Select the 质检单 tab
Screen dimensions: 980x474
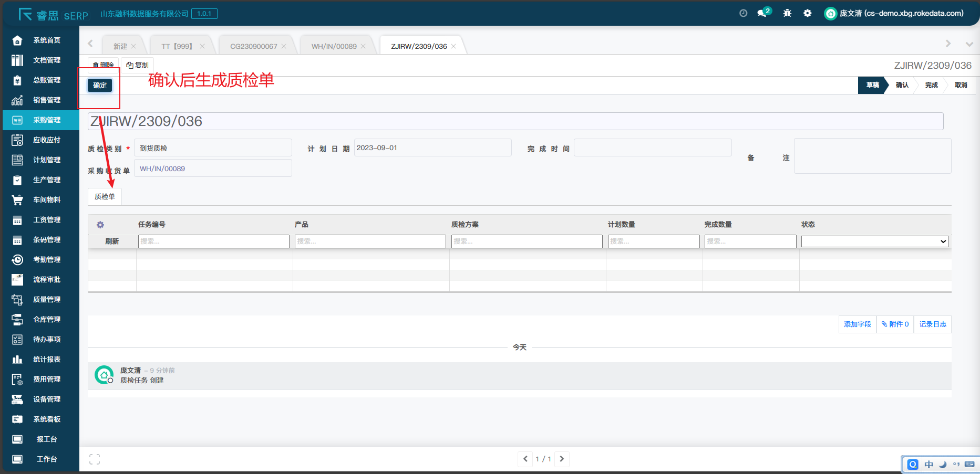point(105,196)
